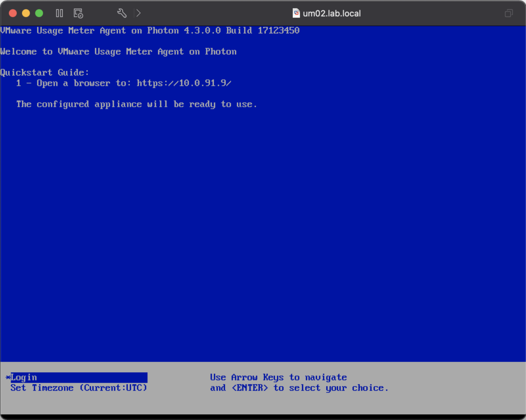526x420 pixels.
Task: Open the snapshots icon in the toolbar
Action: [x=78, y=13]
